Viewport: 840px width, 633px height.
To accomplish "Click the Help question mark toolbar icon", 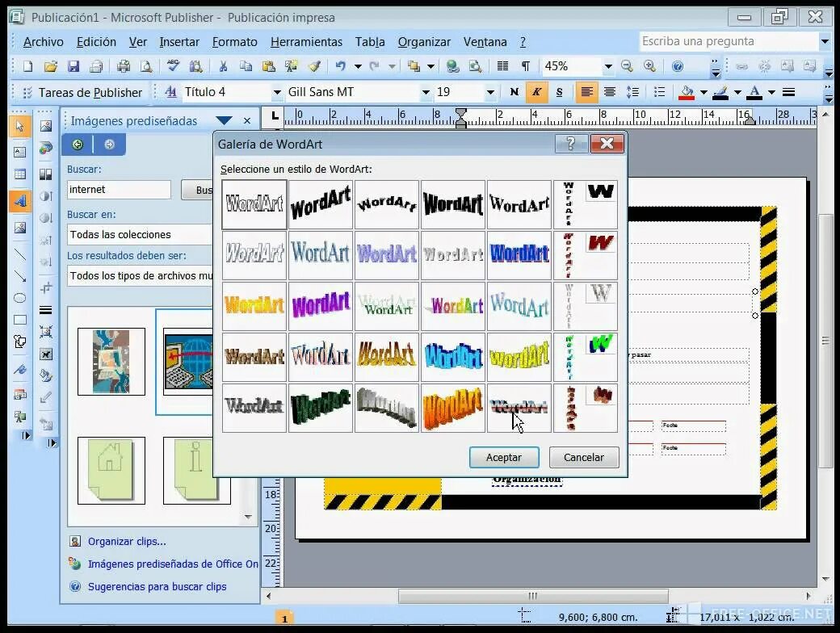I will click(678, 66).
